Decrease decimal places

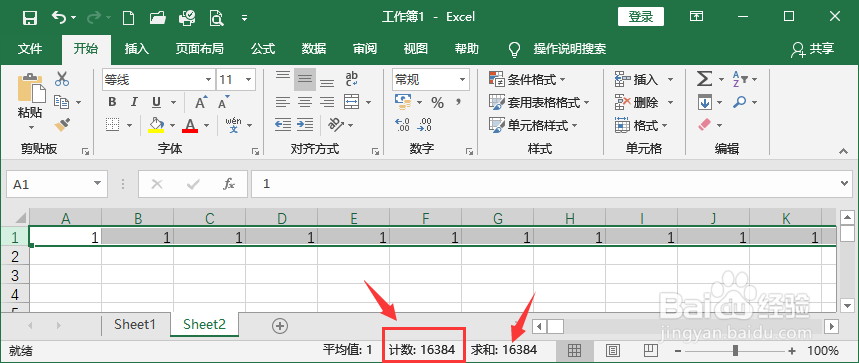click(x=425, y=125)
